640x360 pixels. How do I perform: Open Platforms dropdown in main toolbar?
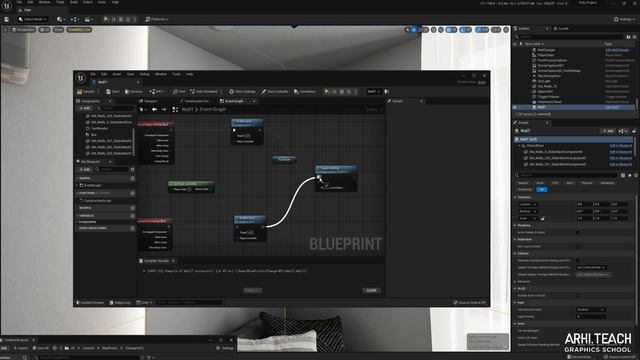[157, 19]
